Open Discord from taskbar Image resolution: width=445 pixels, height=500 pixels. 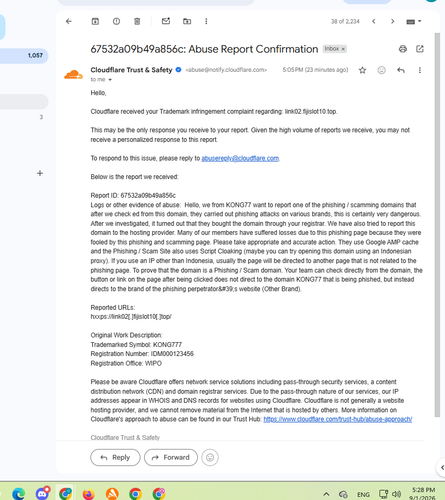pos(42,493)
